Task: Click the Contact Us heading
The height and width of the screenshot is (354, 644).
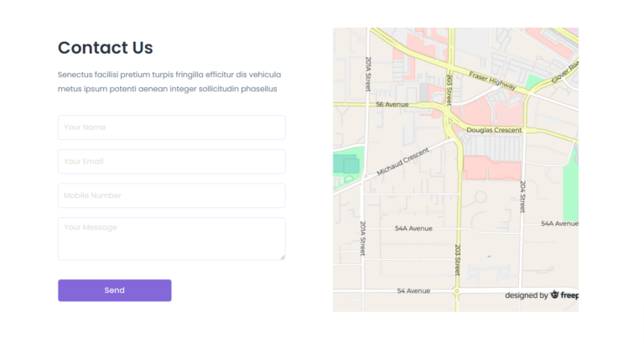Action: 105,48
